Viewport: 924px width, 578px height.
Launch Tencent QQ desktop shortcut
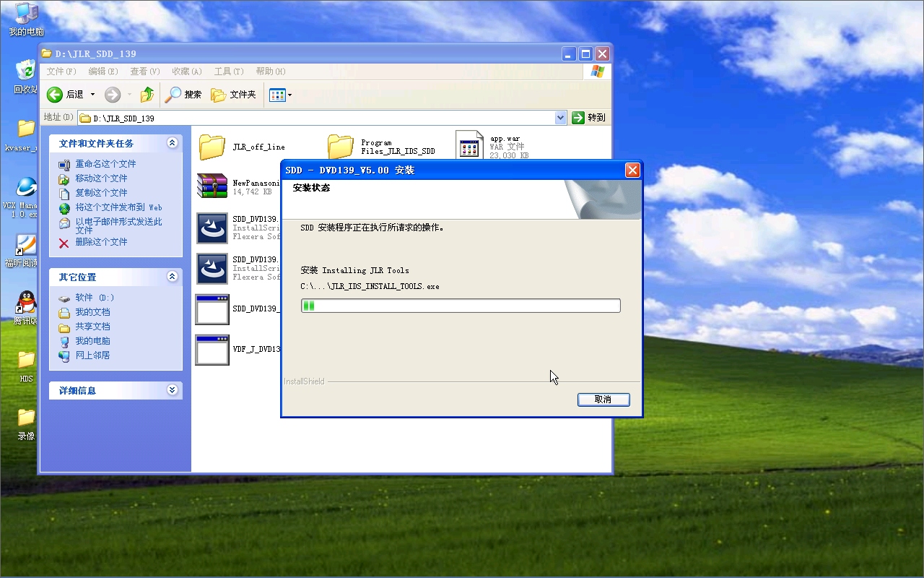tap(26, 308)
